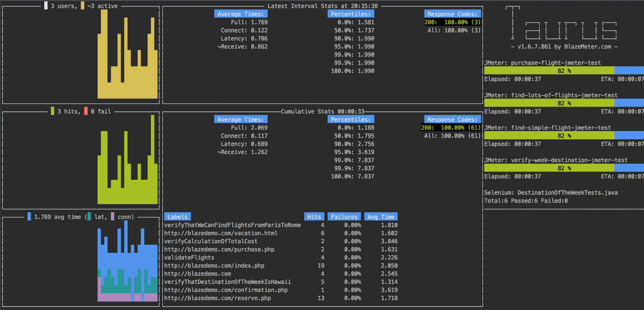
Task: Select the find-simple-flight-jmeter-test progress bar
Action: (x=564, y=136)
